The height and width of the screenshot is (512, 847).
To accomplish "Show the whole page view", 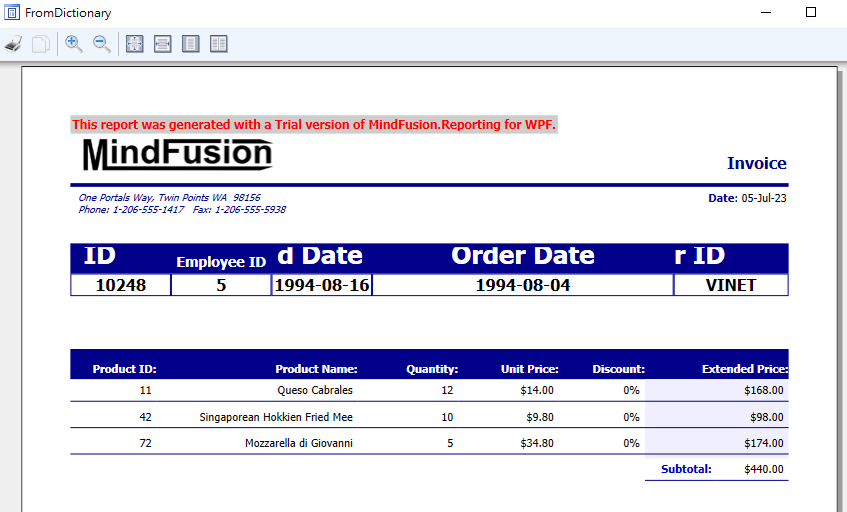I will pyautogui.click(x=191, y=44).
